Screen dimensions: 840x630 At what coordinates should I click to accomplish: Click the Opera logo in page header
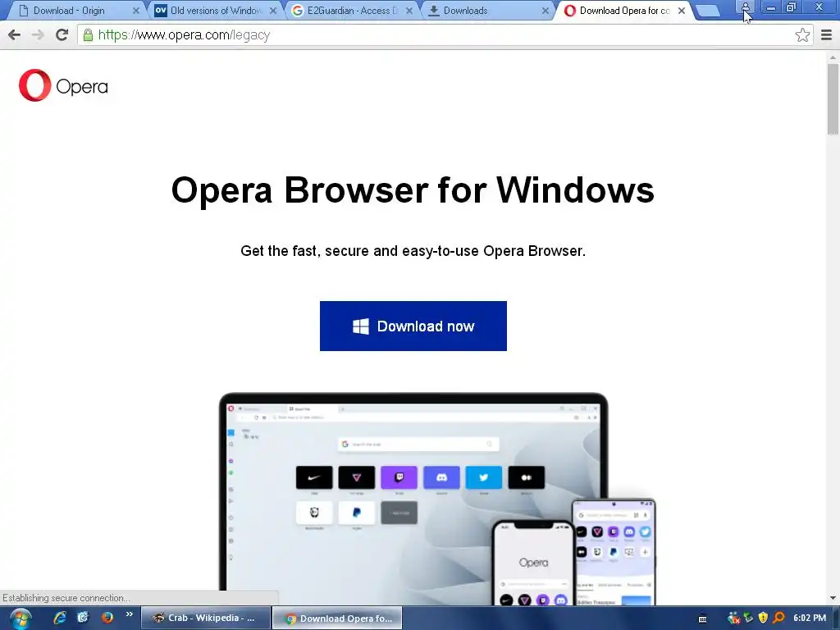pyautogui.click(x=63, y=85)
